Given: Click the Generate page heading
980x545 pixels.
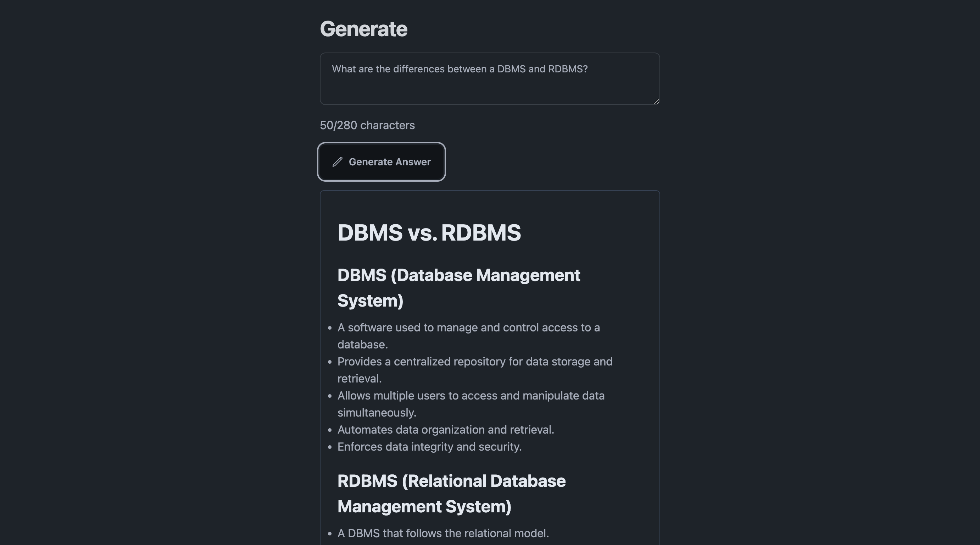Looking at the screenshot, I should click(x=363, y=29).
